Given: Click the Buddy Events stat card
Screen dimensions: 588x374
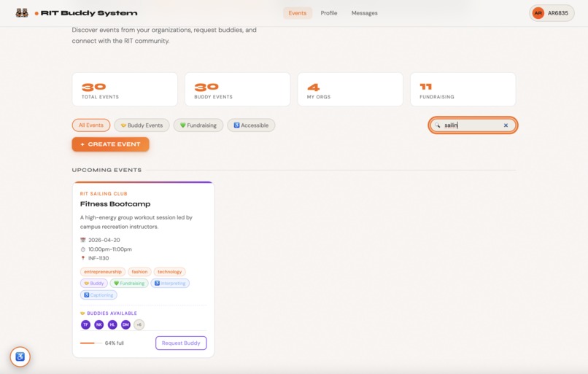Looking at the screenshot, I should (x=237, y=90).
